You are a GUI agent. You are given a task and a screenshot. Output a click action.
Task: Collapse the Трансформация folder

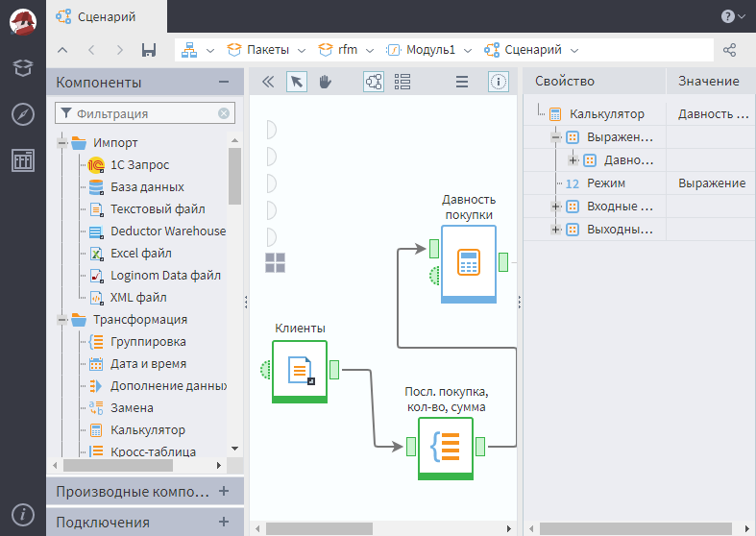coord(62,320)
